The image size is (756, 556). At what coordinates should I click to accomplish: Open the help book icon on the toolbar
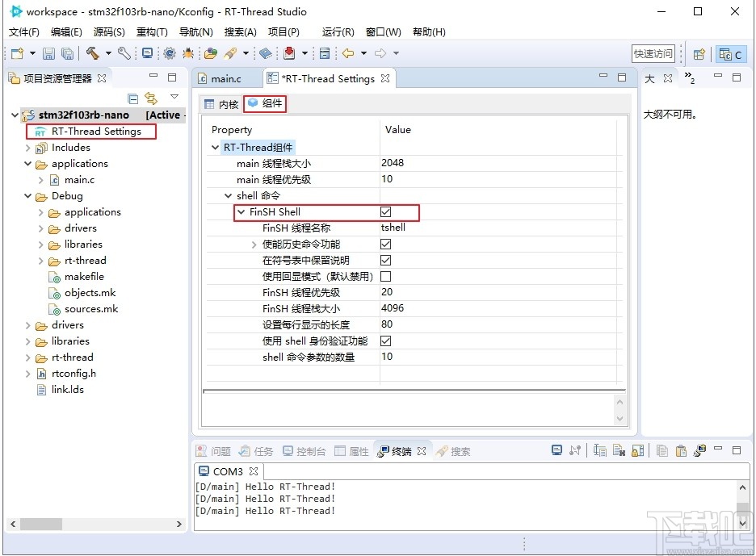267,54
